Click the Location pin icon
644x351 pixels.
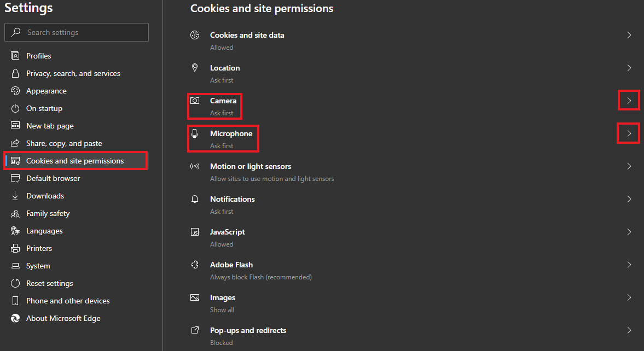pos(195,68)
